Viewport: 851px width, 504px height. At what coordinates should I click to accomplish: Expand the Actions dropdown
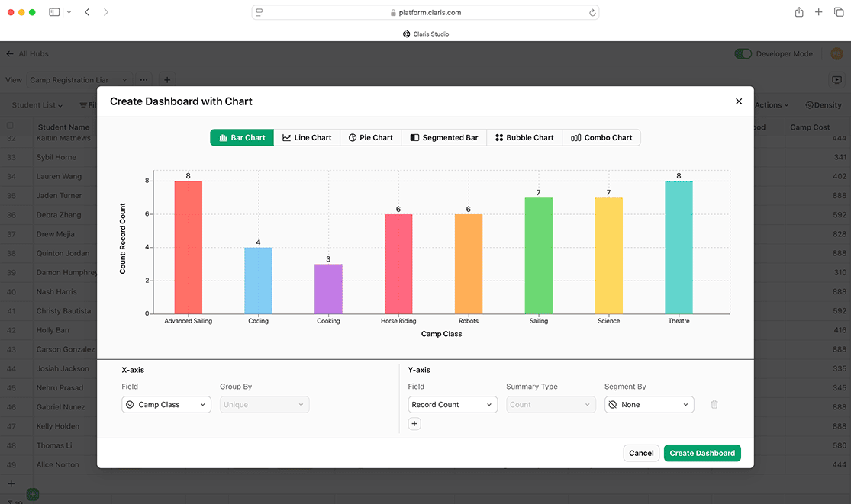tap(770, 104)
